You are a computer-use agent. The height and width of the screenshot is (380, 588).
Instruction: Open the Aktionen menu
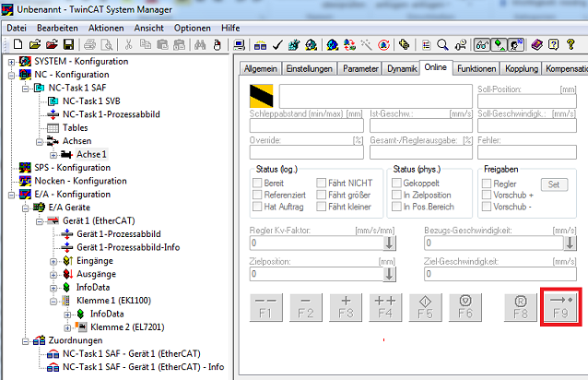pos(106,29)
